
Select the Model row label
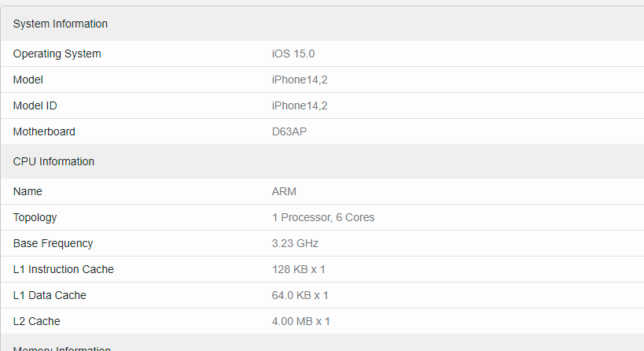coord(28,79)
